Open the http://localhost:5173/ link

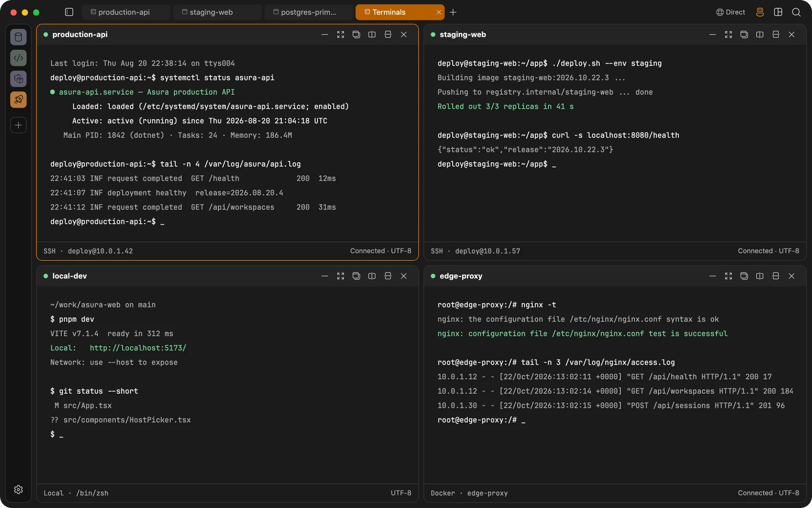138,348
